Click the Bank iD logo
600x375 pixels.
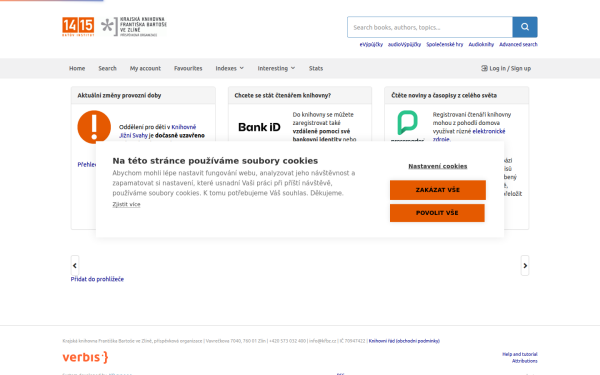pyautogui.click(x=259, y=127)
